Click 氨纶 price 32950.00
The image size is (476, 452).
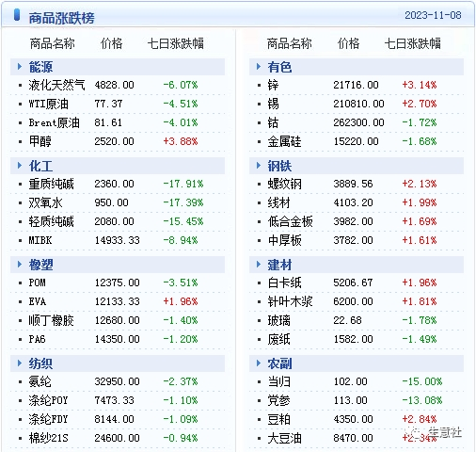point(117,381)
